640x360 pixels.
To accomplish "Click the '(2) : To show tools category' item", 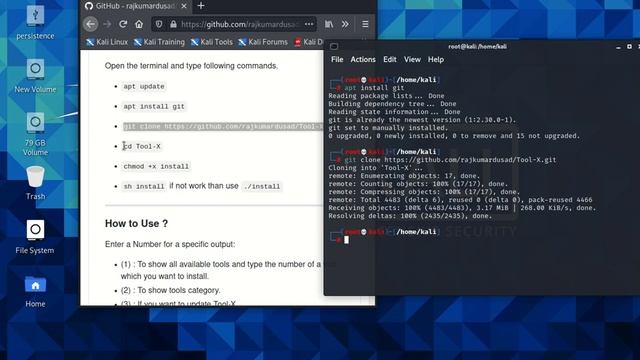I will point(170,290).
